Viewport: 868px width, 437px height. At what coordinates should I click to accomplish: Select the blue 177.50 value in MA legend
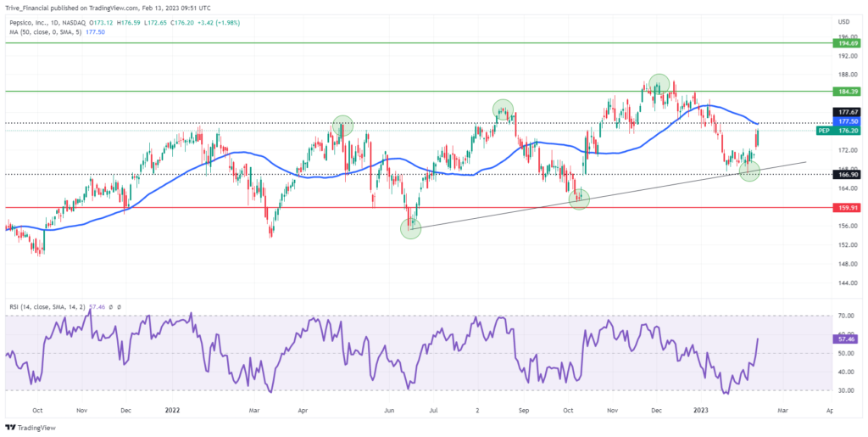click(x=95, y=32)
